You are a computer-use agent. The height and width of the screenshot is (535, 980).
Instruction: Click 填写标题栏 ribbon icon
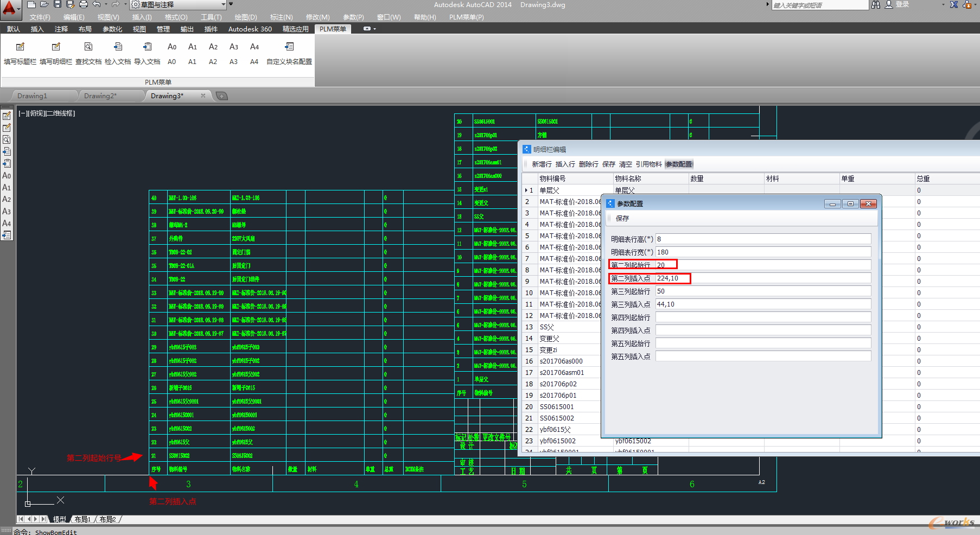tap(20, 47)
